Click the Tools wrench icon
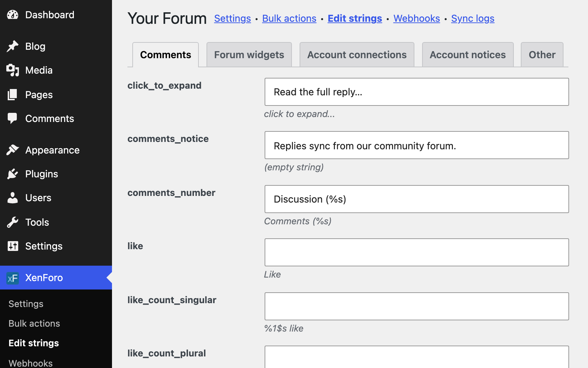This screenshot has width=588, height=368. (x=13, y=222)
